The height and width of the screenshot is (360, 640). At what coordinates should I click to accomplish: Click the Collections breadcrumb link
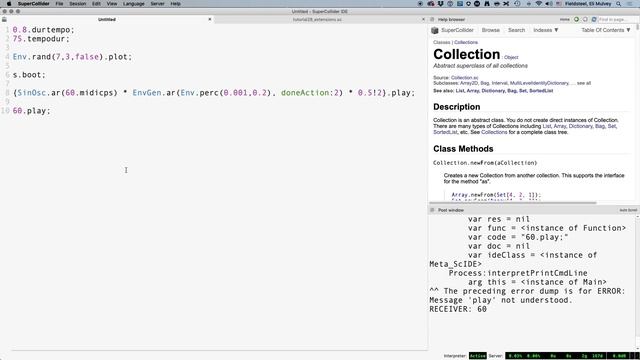[466, 42]
